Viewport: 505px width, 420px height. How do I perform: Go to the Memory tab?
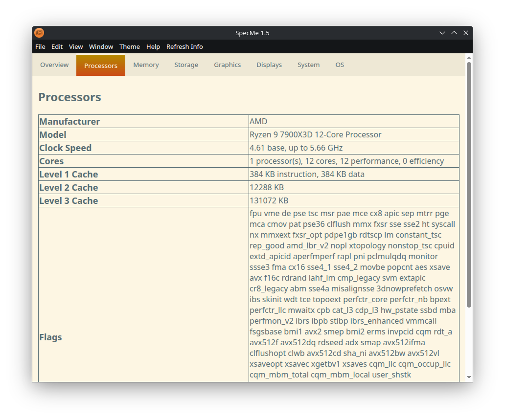click(146, 65)
